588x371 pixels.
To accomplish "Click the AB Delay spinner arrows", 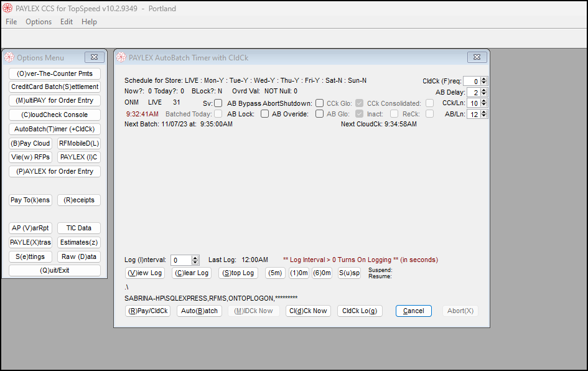I will 483,92.
